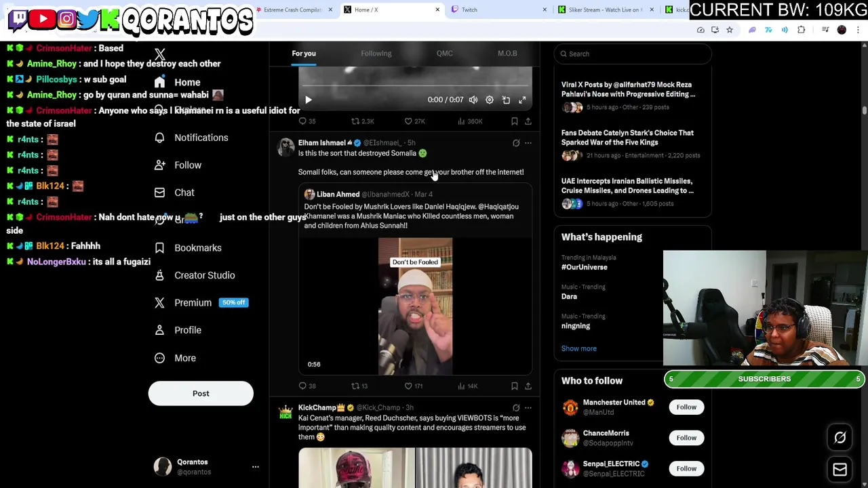Bookmark page with browser star icon
Viewport: 868px width, 488px height.
pos(730,30)
